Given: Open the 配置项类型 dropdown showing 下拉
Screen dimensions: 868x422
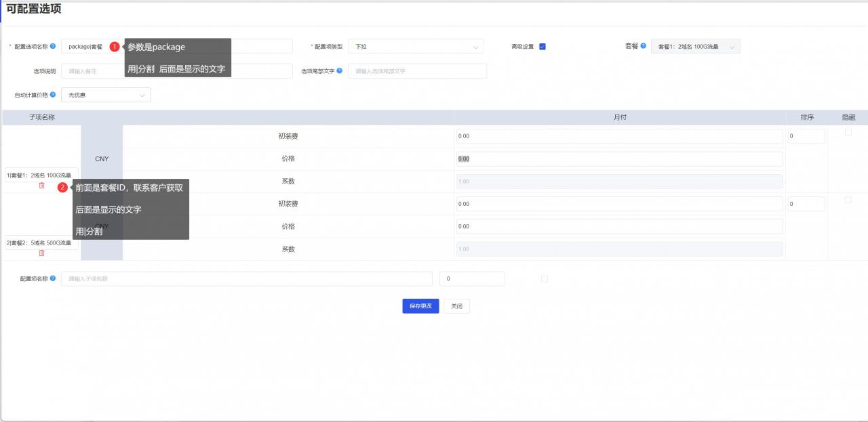Looking at the screenshot, I should click(x=416, y=47).
